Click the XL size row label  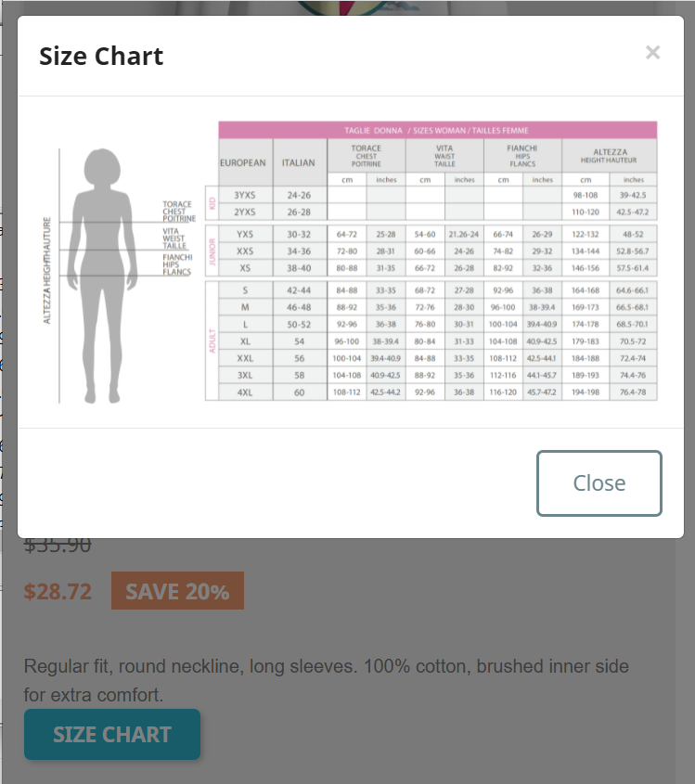[245, 341]
